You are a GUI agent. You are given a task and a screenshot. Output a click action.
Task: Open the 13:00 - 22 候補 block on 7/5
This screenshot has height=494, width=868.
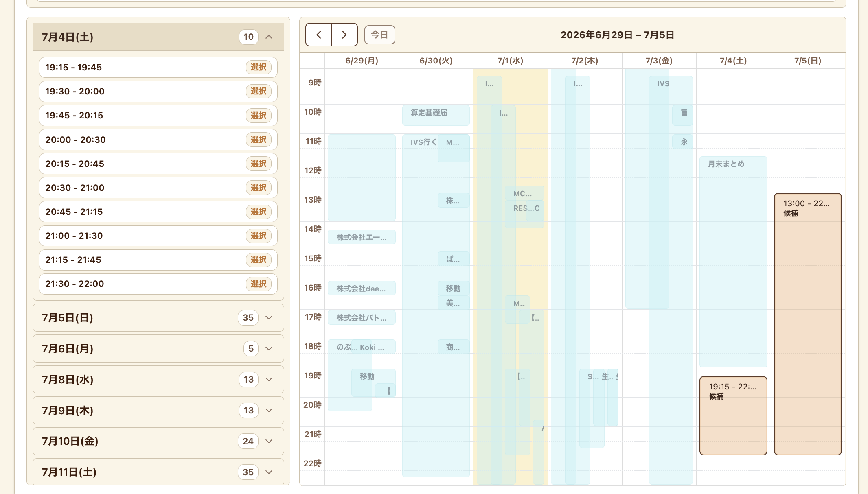808,324
